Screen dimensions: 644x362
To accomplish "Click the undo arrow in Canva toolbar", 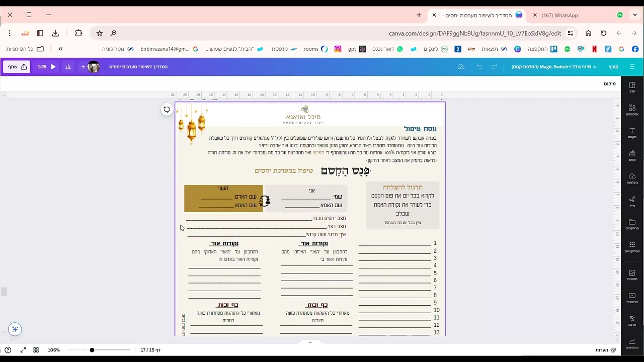I will coord(479,66).
